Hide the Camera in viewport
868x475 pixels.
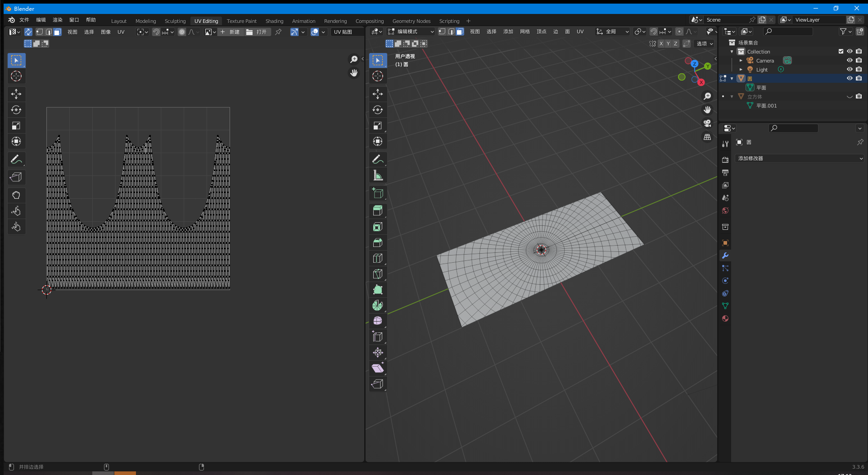(x=850, y=60)
